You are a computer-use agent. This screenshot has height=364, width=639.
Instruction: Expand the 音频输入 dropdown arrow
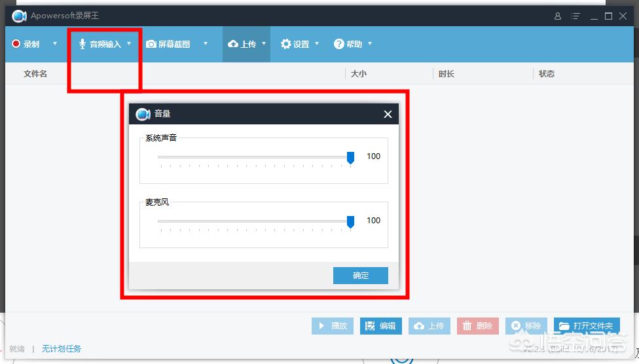pyautogui.click(x=129, y=43)
